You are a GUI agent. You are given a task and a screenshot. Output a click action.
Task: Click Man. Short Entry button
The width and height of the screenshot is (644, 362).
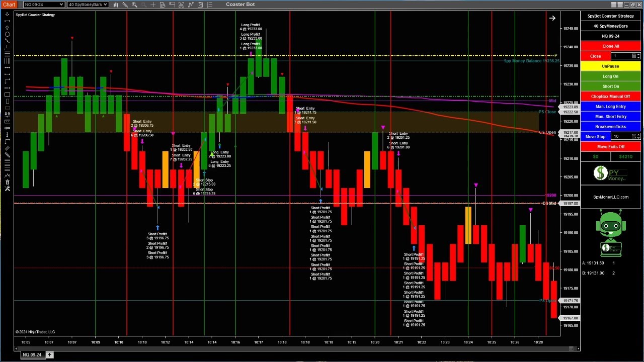coord(610,116)
